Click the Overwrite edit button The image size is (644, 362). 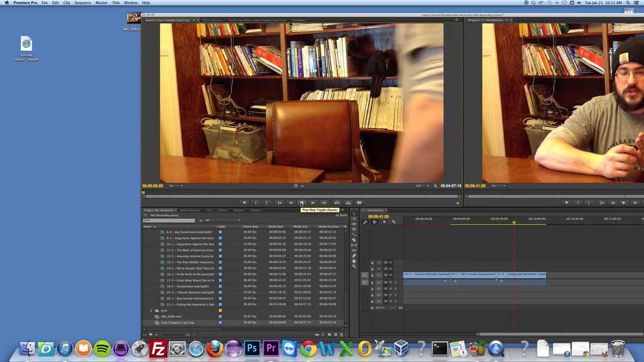(x=348, y=203)
